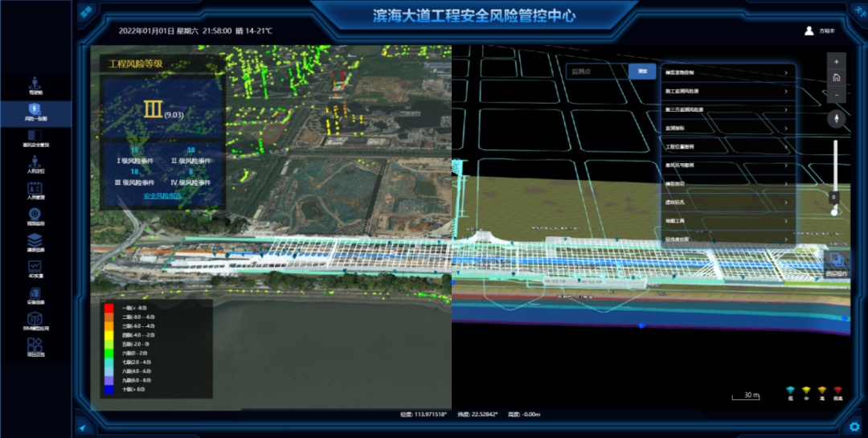868x438 pixels.
Task: Click the home view icon on map
Action: [x=836, y=78]
